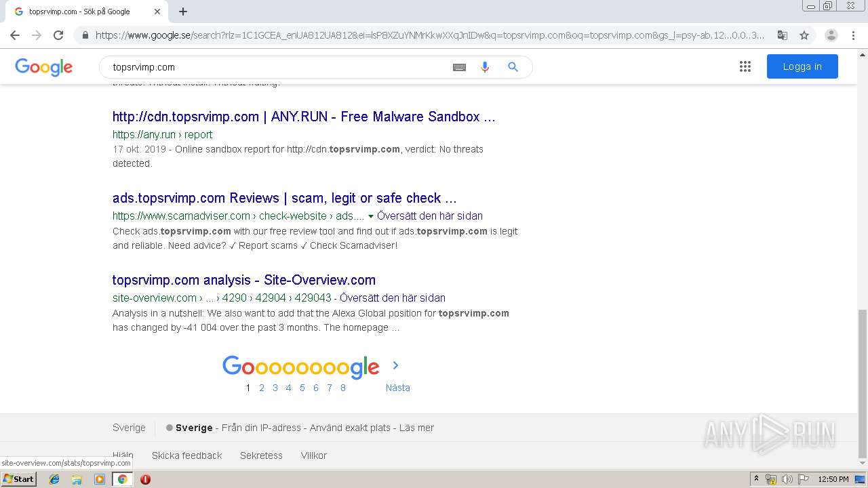868x488 pixels.
Task: Open the Villkor footer link
Action: [314, 455]
